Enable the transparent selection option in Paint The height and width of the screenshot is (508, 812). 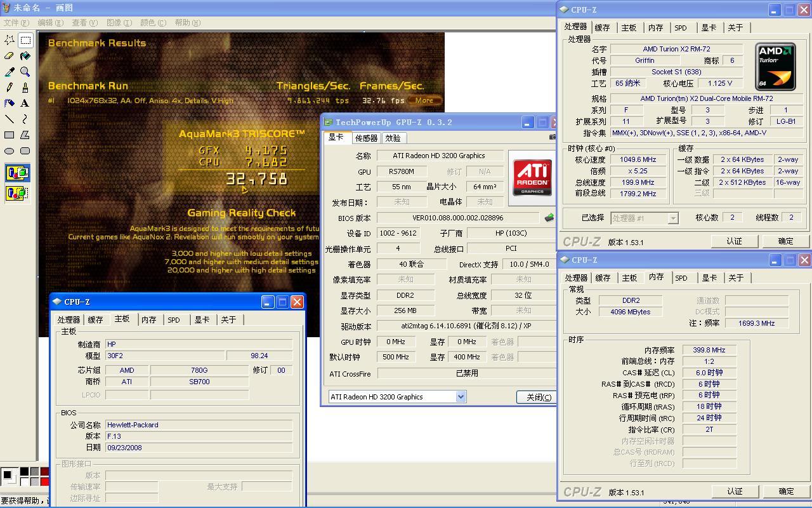pos(17,192)
